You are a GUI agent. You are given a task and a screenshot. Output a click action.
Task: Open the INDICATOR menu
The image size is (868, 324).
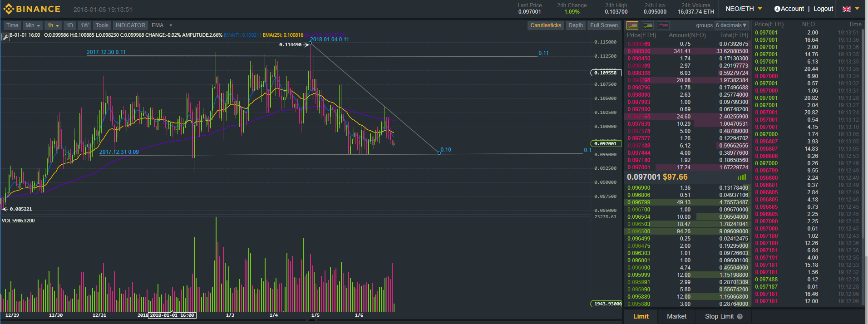pos(130,25)
